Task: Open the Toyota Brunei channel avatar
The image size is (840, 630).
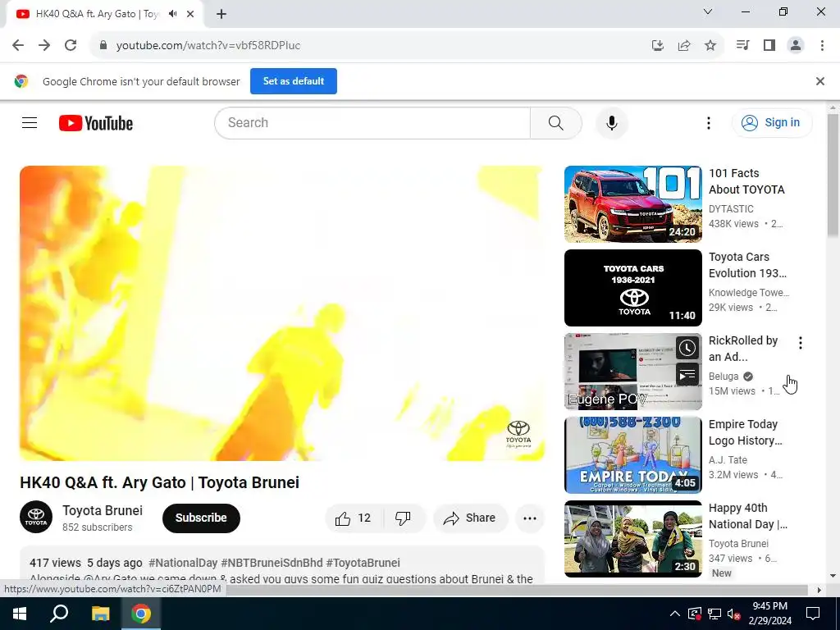Action: [36, 517]
